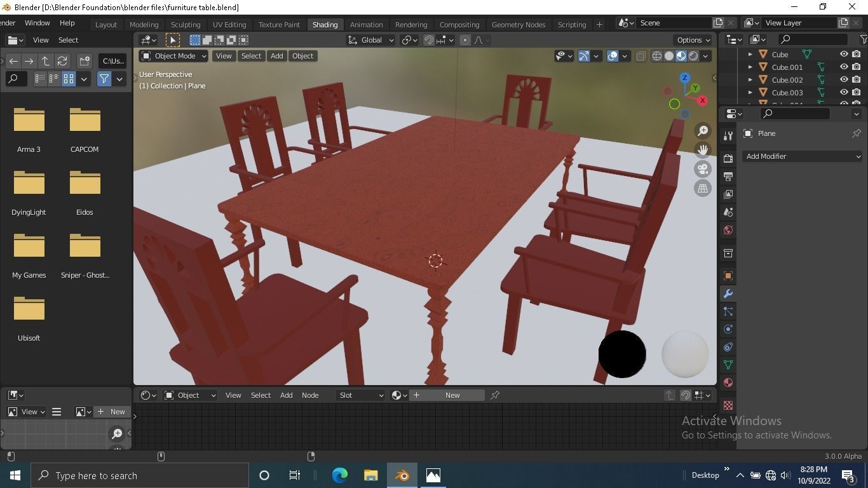Refresh the file browser list
Viewport: 868px width, 488px height.
(x=62, y=61)
